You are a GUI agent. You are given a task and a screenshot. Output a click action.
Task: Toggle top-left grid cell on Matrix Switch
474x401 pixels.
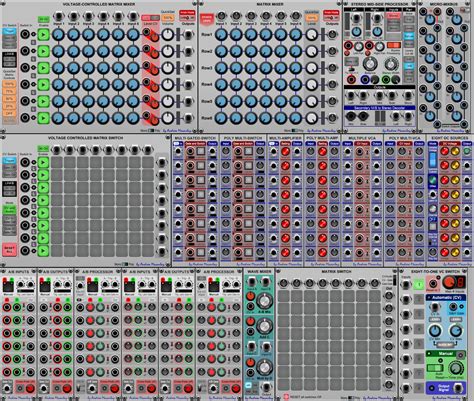284,296
